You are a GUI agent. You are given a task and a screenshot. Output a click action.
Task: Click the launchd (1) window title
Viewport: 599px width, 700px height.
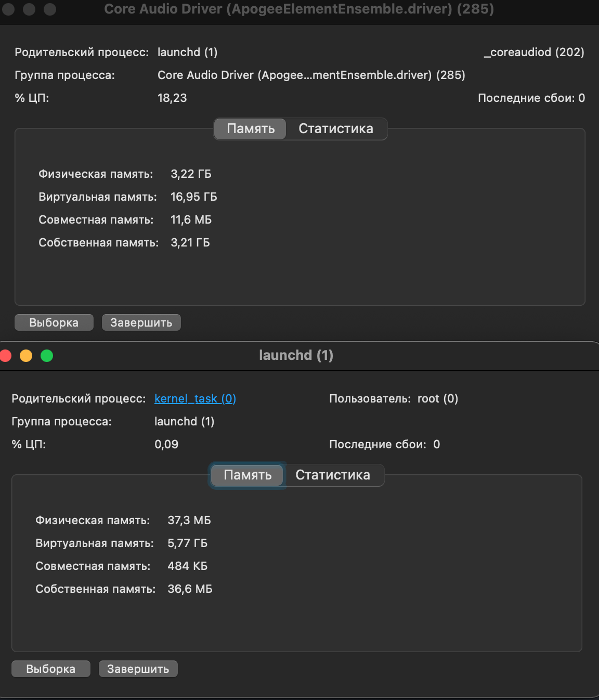click(296, 355)
